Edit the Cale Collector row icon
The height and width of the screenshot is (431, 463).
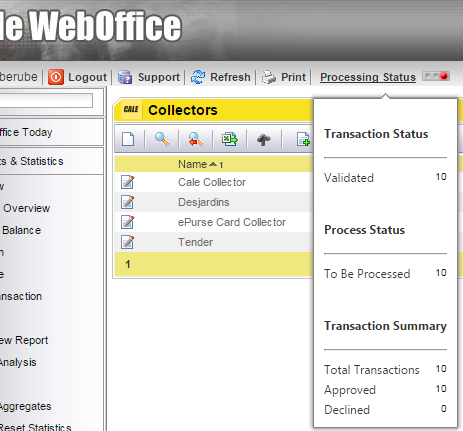pyautogui.click(x=127, y=182)
